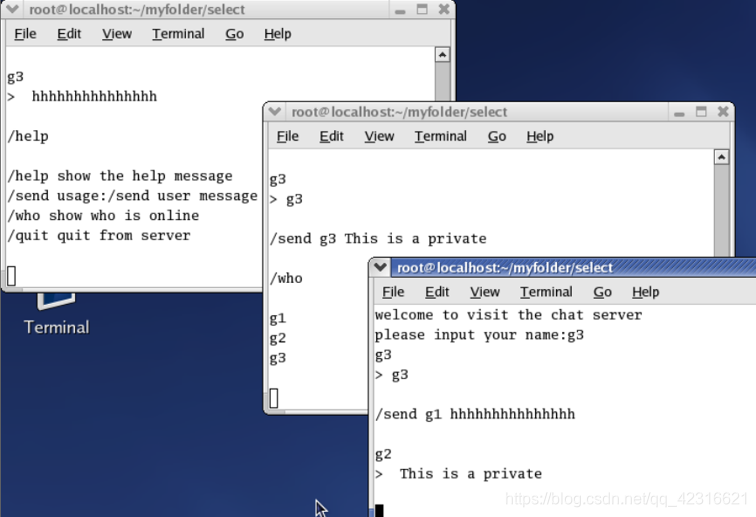Click scroll-up arrow in middle terminal

(x=721, y=157)
